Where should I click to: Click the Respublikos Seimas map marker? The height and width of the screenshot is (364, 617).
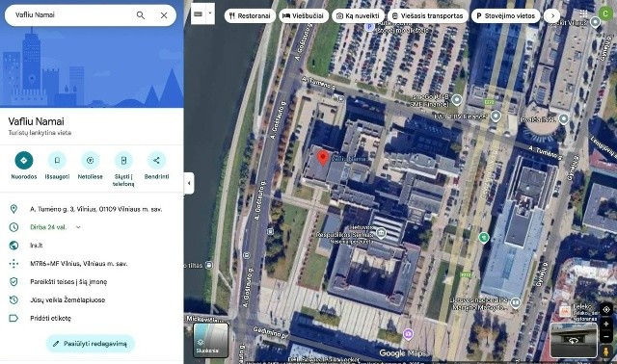[381, 233]
